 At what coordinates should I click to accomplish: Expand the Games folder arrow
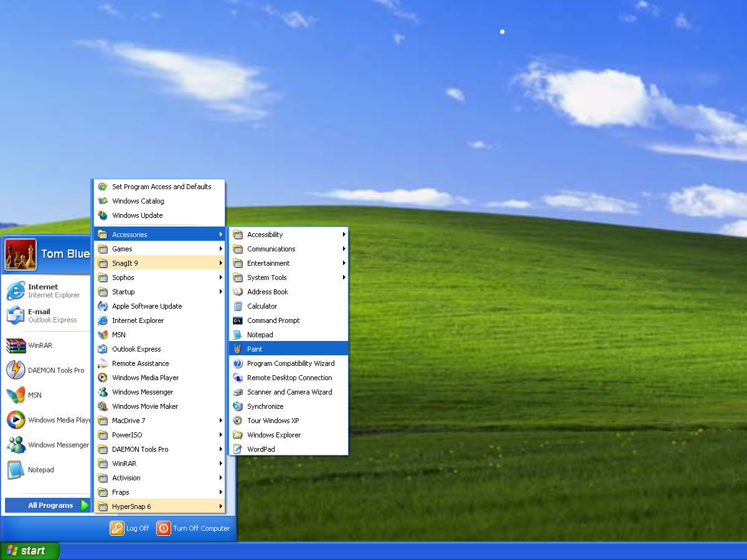tap(220, 249)
